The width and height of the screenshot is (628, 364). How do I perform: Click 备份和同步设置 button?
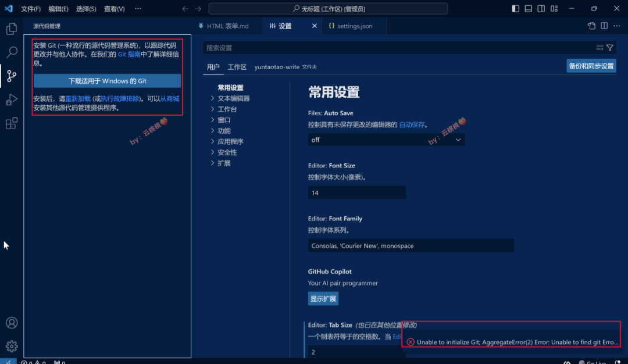[x=591, y=66]
